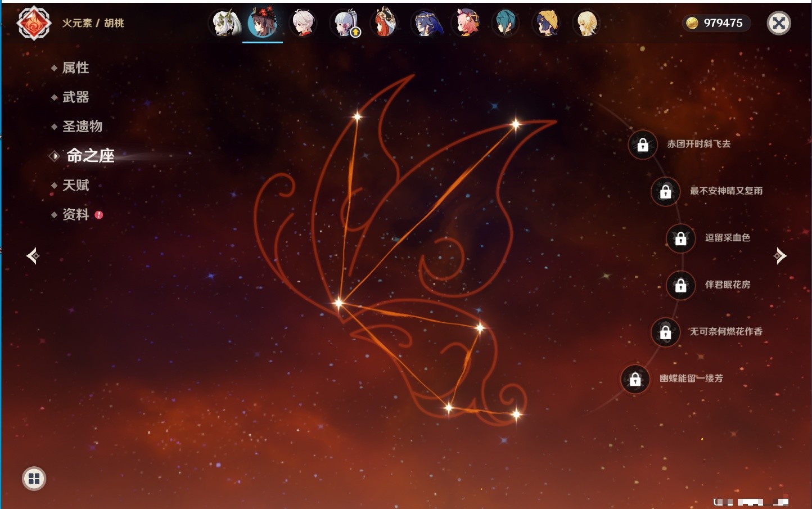Open the four-square grid menu button
The height and width of the screenshot is (509, 812).
click(x=34, y=479)
